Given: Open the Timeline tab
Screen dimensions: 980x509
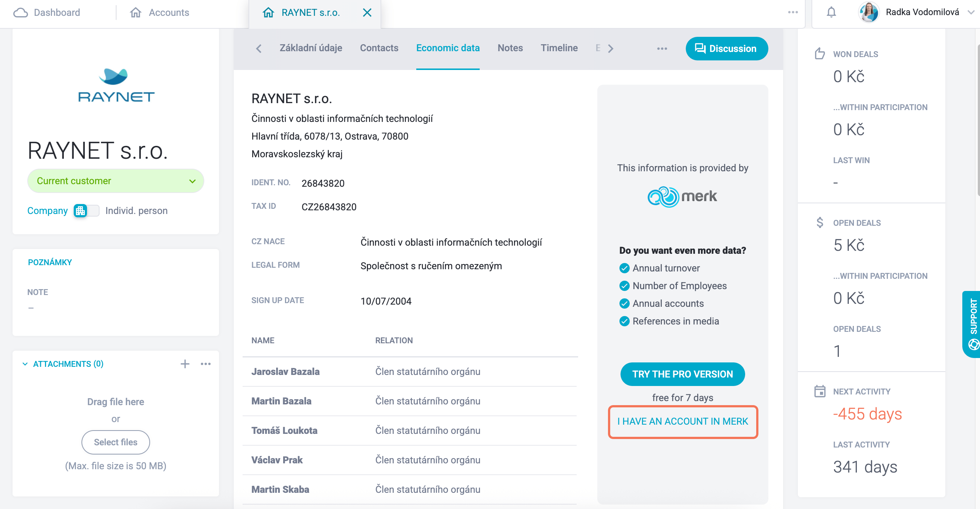Looking at the screenshot, I should [x=559, y=48].
